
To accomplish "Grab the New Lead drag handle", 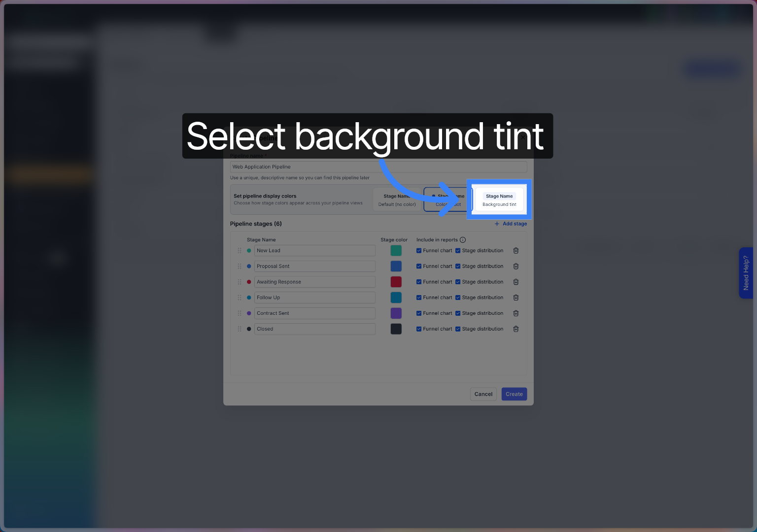I will point(240,251).
